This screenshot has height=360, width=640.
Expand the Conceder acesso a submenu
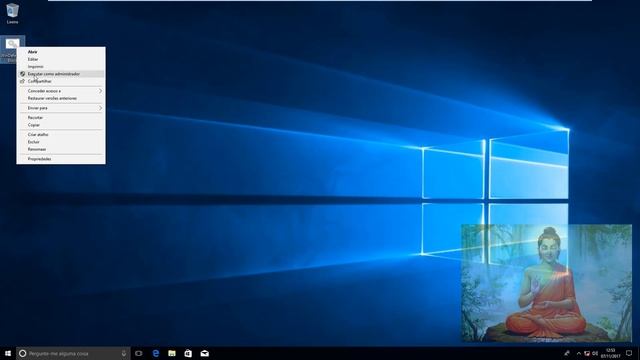[60, 91]
